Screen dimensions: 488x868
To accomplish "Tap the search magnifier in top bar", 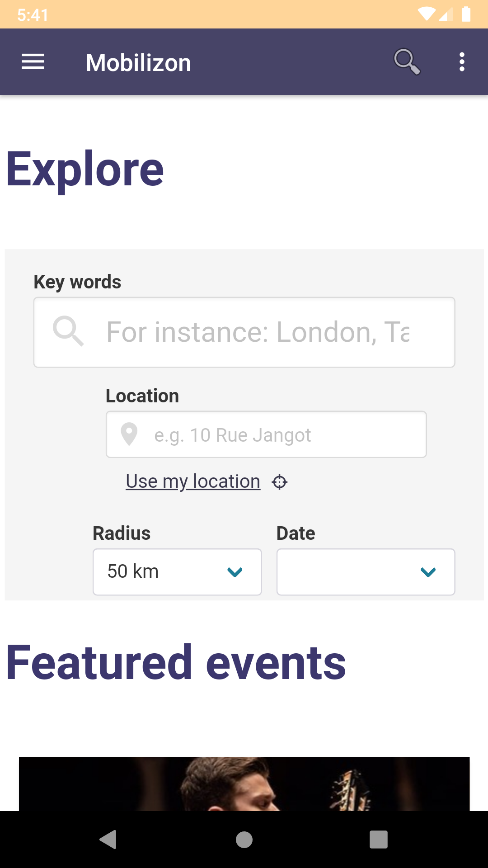I will click(407, 61).
